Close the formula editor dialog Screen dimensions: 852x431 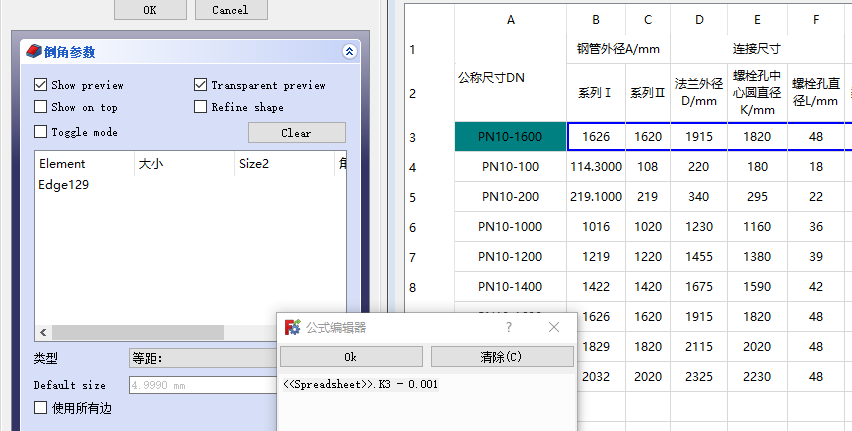[x=554, y=327]
